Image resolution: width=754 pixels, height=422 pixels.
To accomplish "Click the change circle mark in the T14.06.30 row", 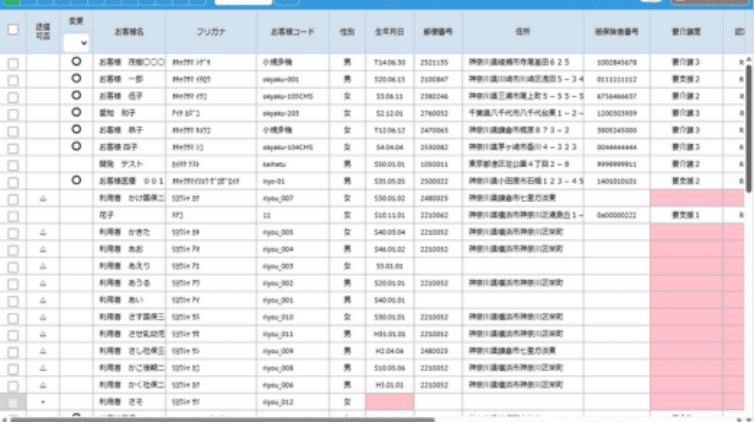I will [x=76, y=62].
